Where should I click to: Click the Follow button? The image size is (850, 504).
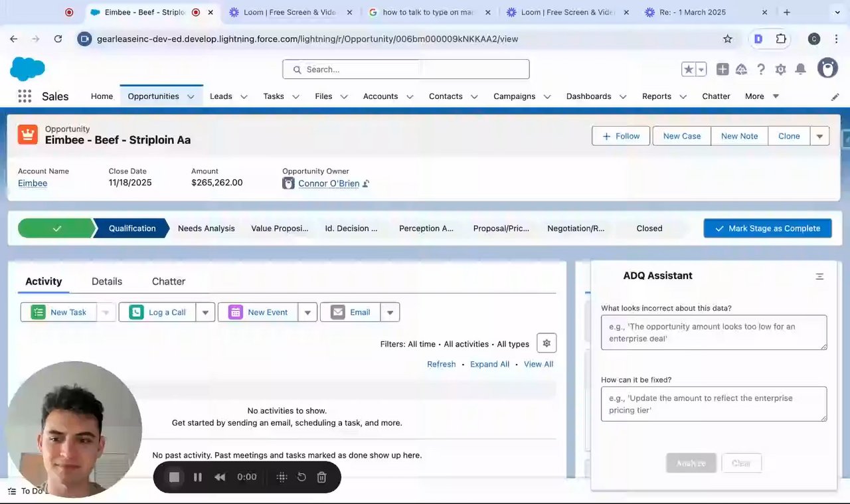coord(622,136)
